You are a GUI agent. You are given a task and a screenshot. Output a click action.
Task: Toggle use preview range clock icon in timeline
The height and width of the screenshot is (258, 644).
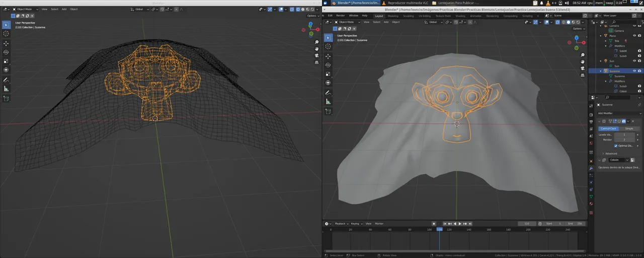[540, 223]
